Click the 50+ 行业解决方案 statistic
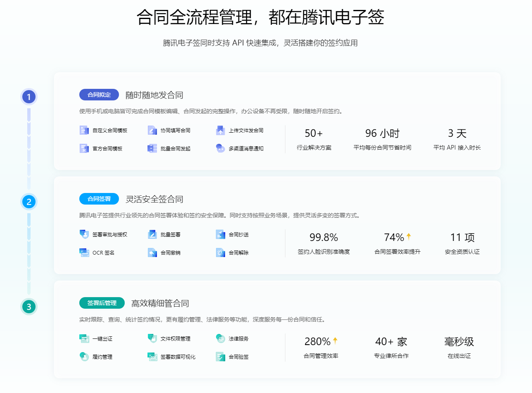532x393 pixels. coord(314,139)
